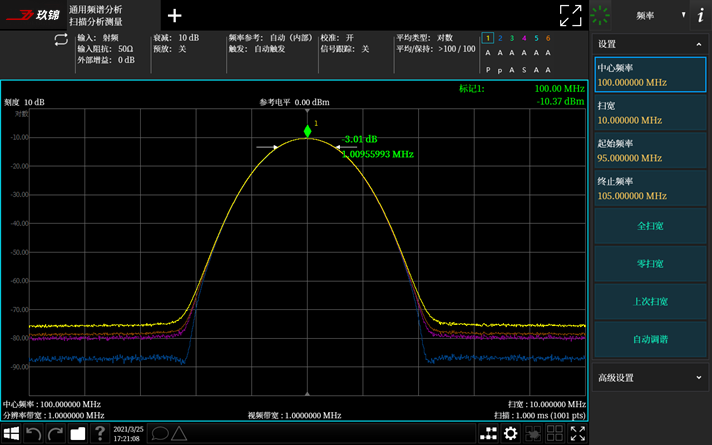This screenshot has width=712, height=445.
Task: Add a new measurement tab with plus icon
Action: point(174,16)
